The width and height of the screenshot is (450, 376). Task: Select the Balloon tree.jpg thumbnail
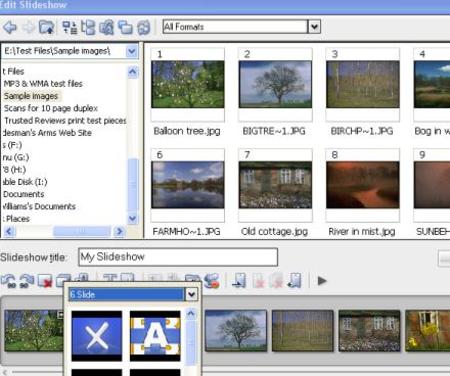point(188,84)
